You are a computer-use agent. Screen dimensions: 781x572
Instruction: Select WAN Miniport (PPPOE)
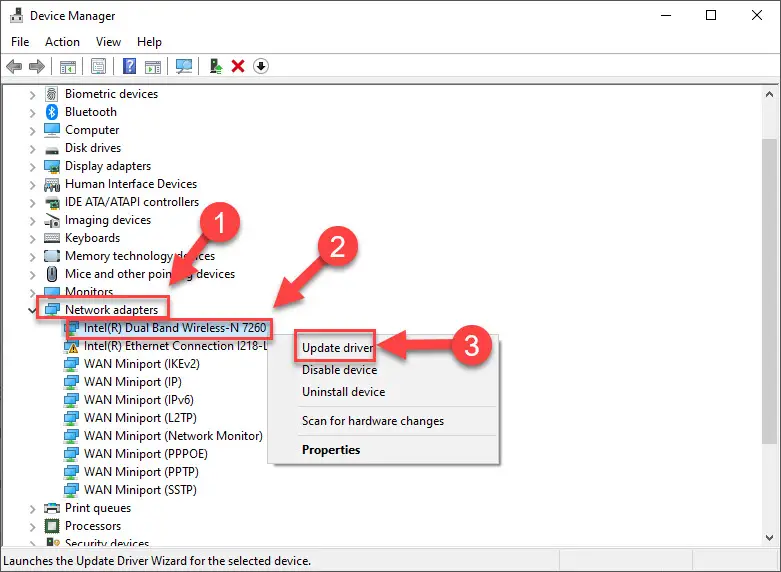click(146, 453)
